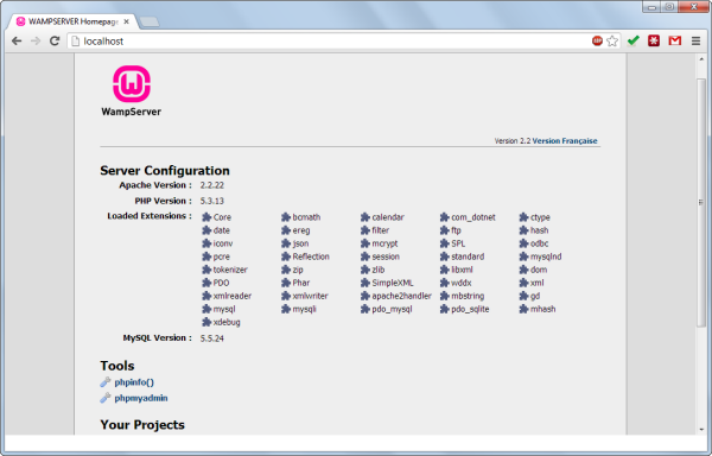Click the mcrypt extension text

click(x=385, y=244)
